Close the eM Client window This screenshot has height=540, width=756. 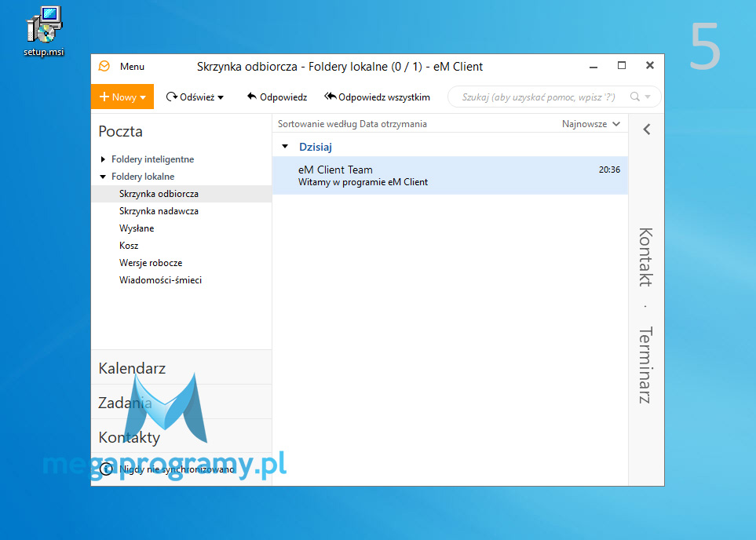point(650,66)
